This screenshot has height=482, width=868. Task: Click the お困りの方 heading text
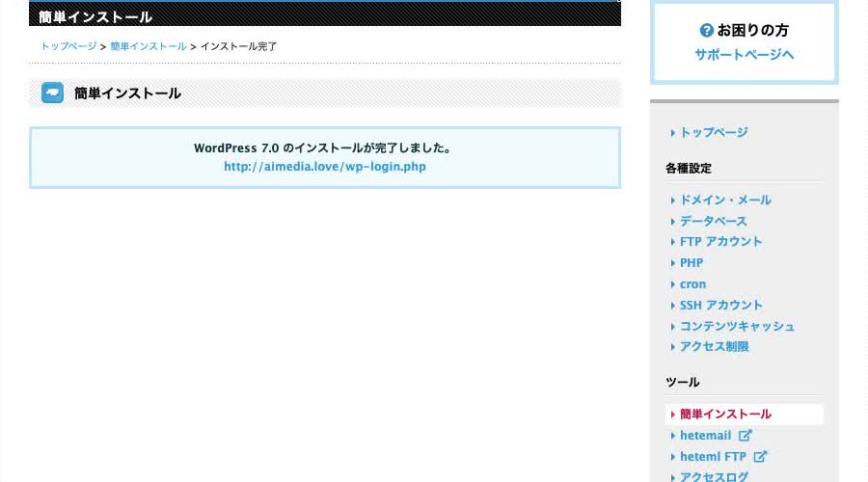tap(752, 31)
